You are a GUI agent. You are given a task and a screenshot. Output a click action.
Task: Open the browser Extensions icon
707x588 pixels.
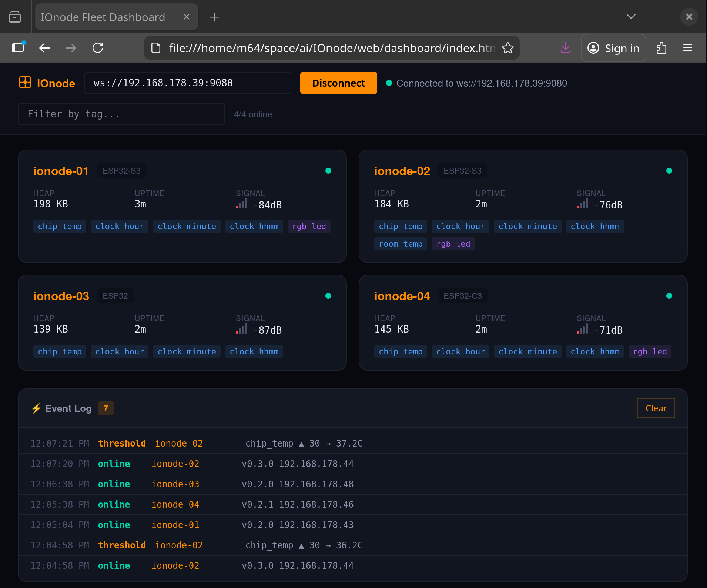(x=661, y=48)
